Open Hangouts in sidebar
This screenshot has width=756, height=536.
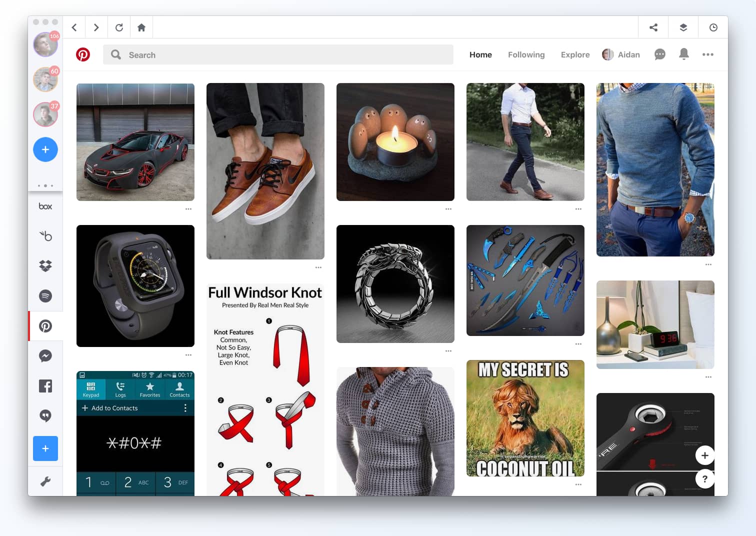[x=45, y=416]
